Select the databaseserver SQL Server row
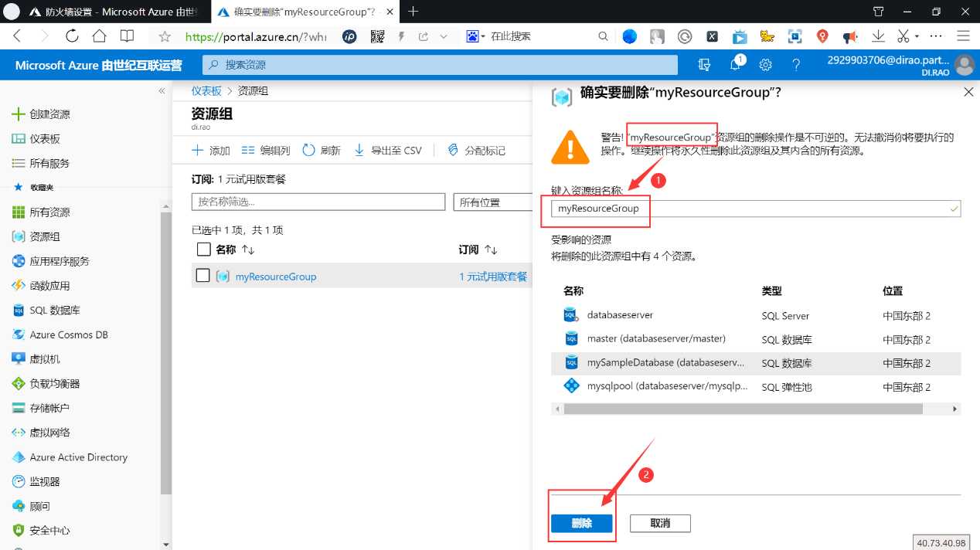The height and width of the screenshot is (550, 980). 756,315
